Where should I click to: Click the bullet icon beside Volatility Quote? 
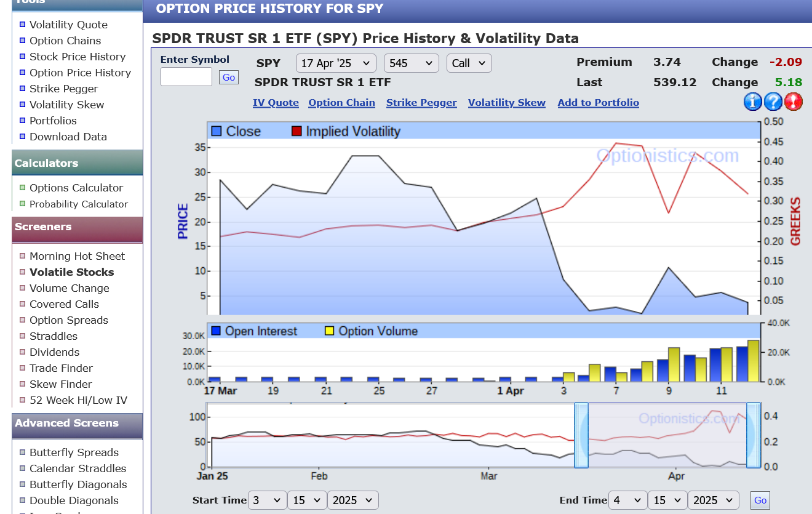coord(23,25)
